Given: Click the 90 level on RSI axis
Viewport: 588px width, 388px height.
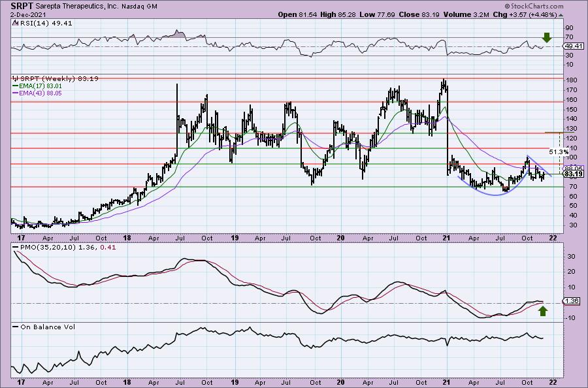Looking at the screenshot, I should tap(570, 27).
